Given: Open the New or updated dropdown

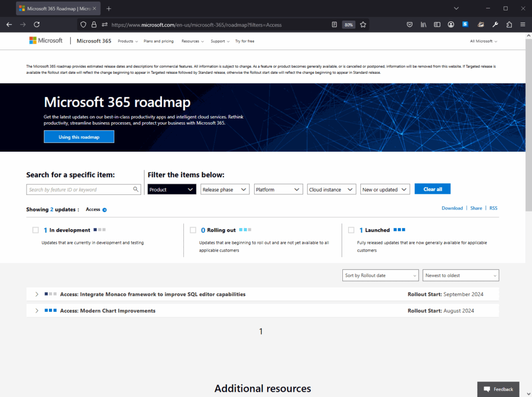Looking at the screenshot, I should pos(385,189).
